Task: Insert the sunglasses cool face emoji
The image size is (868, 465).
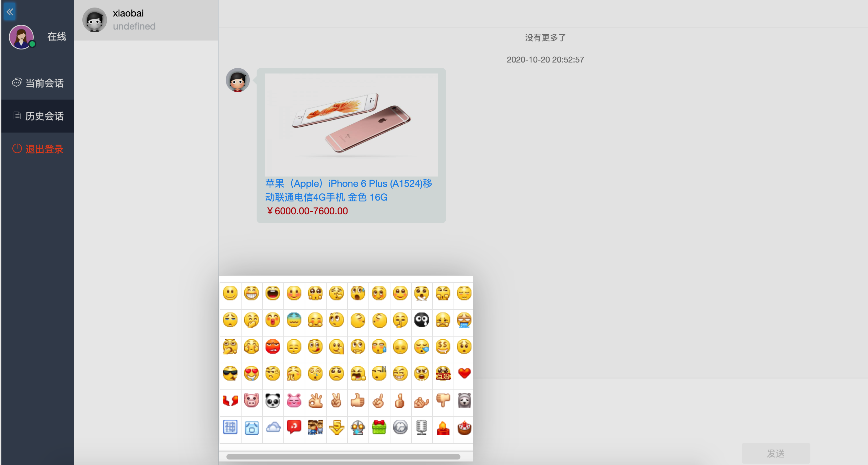Action: click(230, 373)
